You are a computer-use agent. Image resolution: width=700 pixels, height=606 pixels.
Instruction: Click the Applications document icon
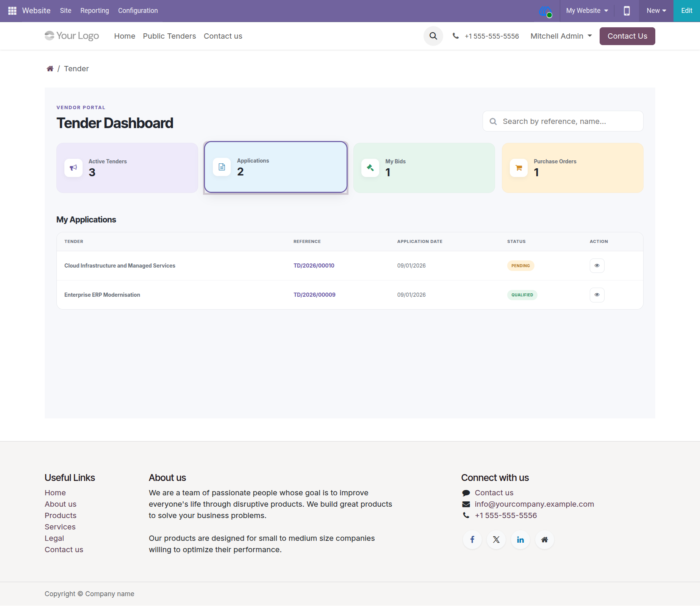(x=222, y=167)
